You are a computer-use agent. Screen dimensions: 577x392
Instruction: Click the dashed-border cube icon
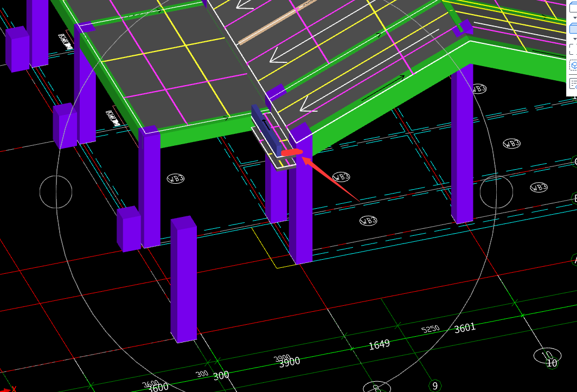(x=573, y=66)
